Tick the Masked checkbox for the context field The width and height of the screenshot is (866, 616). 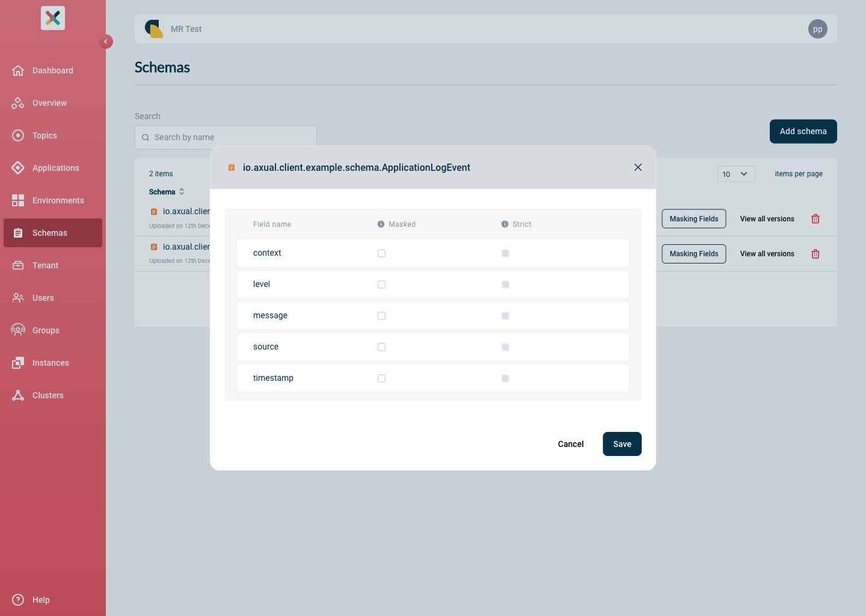coord(381,253)
